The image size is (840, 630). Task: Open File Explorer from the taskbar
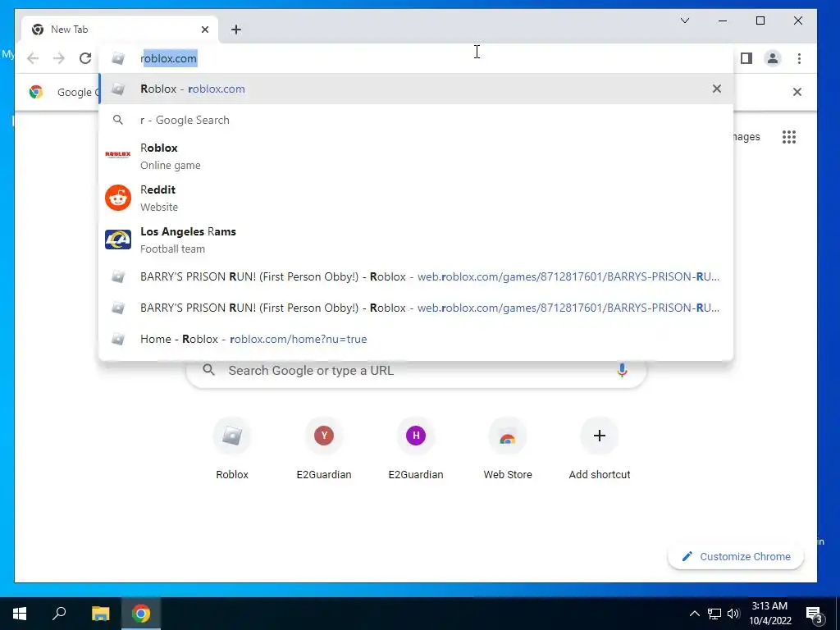coord(100,614)
